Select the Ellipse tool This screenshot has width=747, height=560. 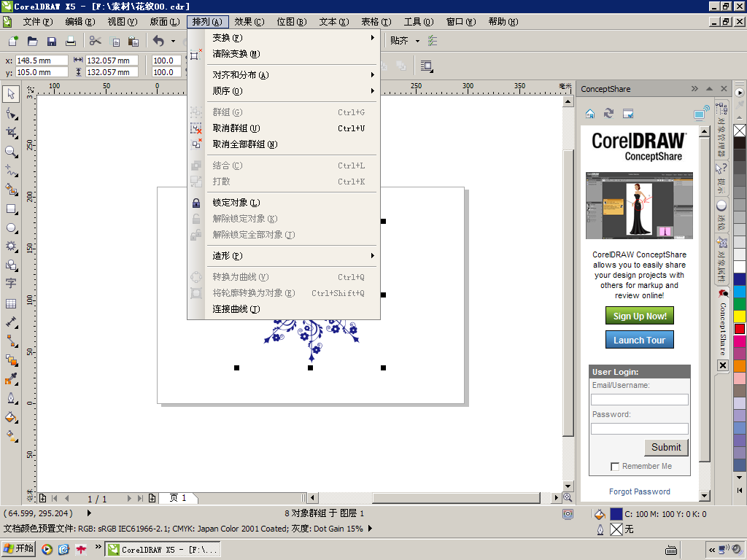click(x=11, y=227)
